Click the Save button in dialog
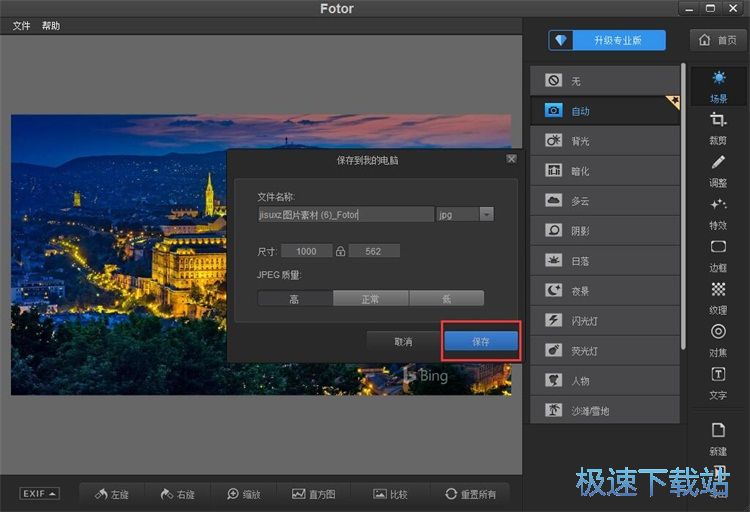 coord(481,341)
